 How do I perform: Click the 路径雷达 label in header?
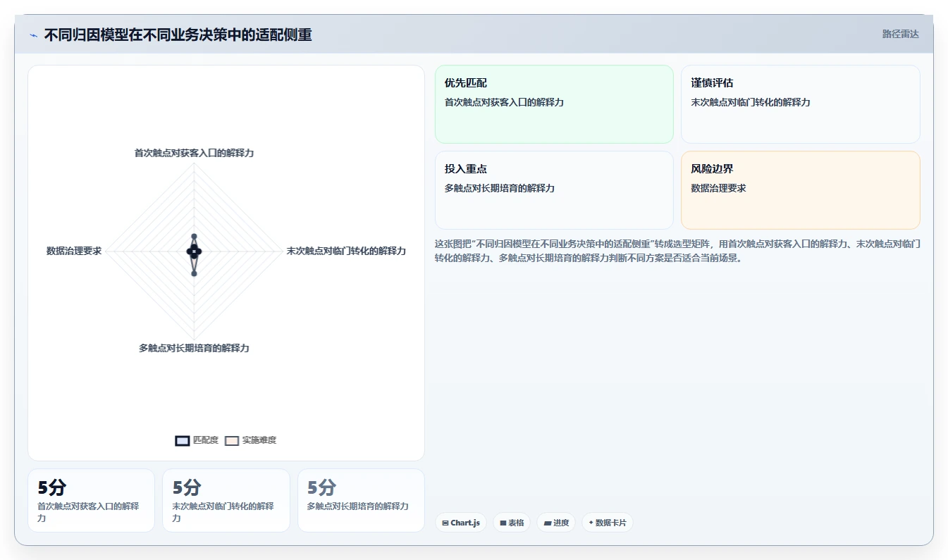(x=900, y=34)
